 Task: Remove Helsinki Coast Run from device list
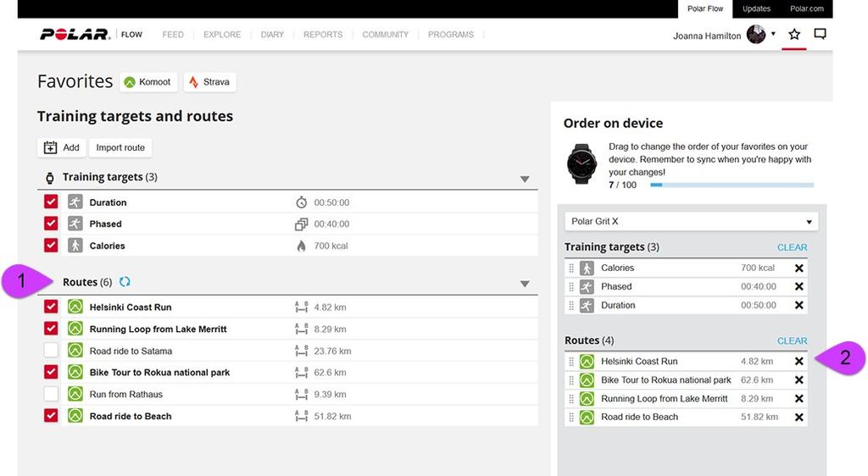[798, 361]
